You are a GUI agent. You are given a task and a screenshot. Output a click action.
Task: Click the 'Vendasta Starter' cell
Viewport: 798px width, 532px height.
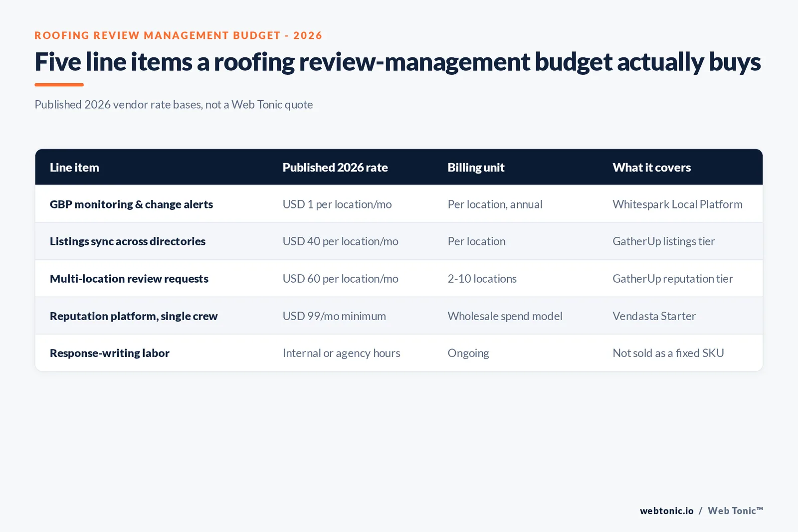coord(654,316)
